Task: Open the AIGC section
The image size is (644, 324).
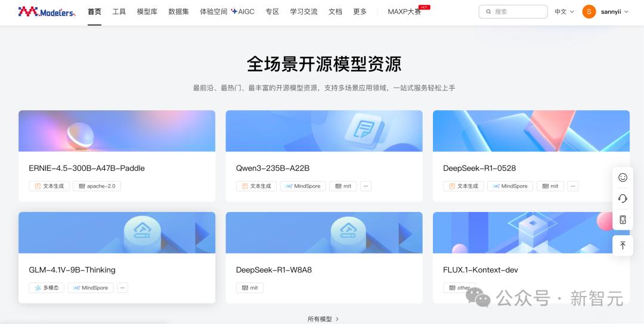Action: [x=246, y=12]
